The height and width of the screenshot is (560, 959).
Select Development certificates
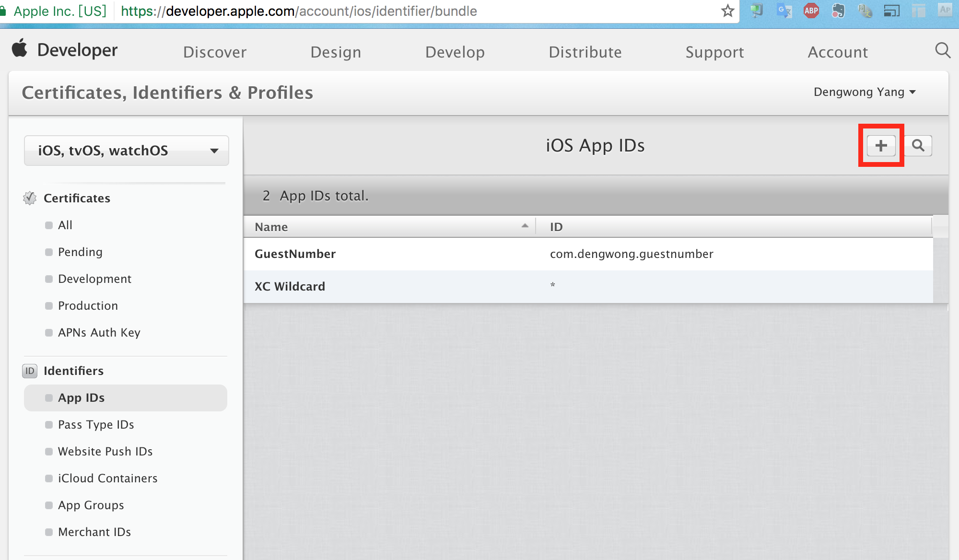pos(94,279)
